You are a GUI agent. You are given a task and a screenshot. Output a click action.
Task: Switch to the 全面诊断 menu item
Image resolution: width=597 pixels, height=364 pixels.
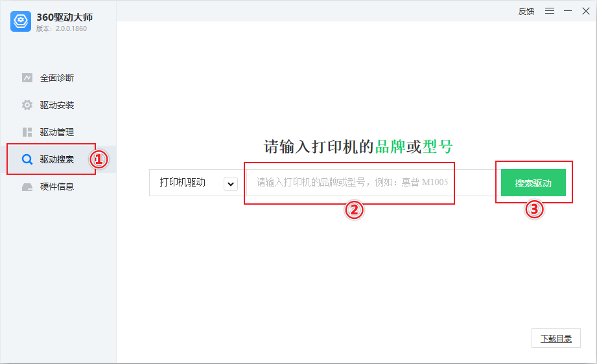[x=58, y=78]
